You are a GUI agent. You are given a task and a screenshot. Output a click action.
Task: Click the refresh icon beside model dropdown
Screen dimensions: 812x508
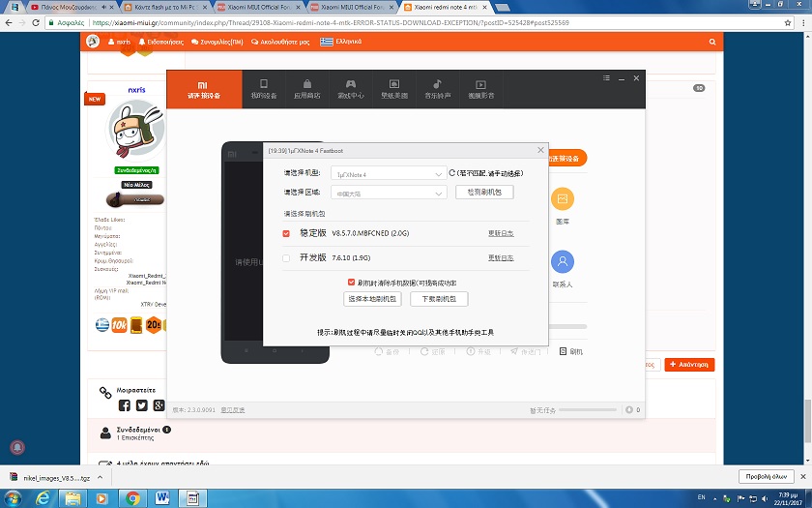point(452,173)
